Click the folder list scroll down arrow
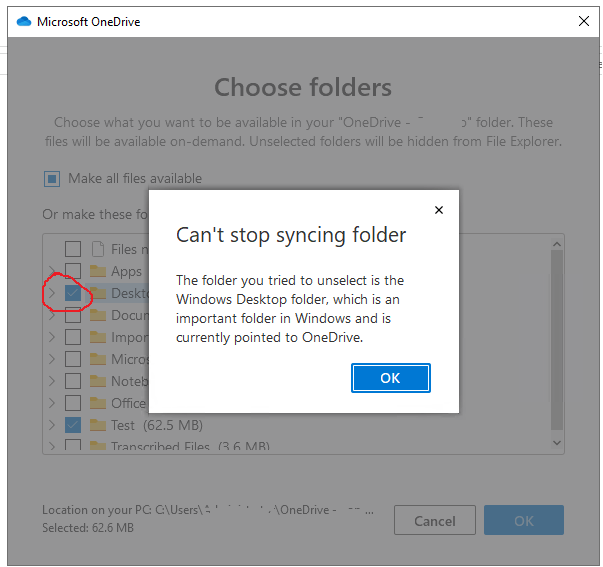The height and width of the screenshot is (567, 603). point(556,443)
